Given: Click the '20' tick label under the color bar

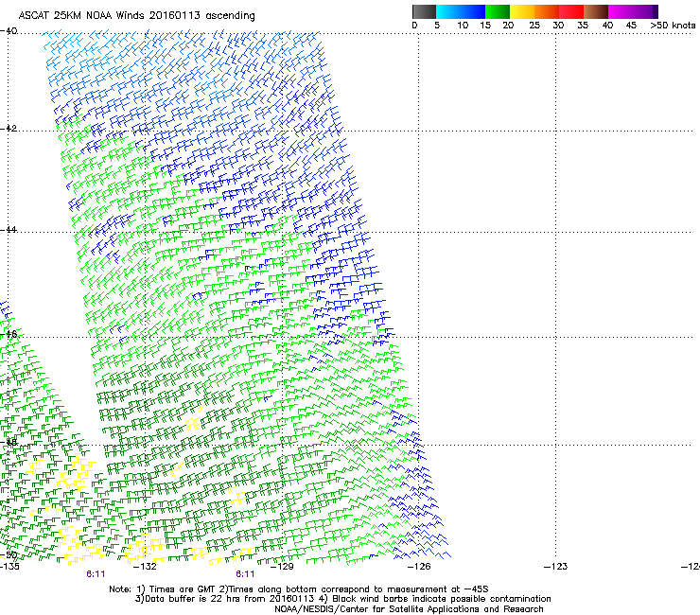Looking at the screenshot, I should click(x=508, y=26).
